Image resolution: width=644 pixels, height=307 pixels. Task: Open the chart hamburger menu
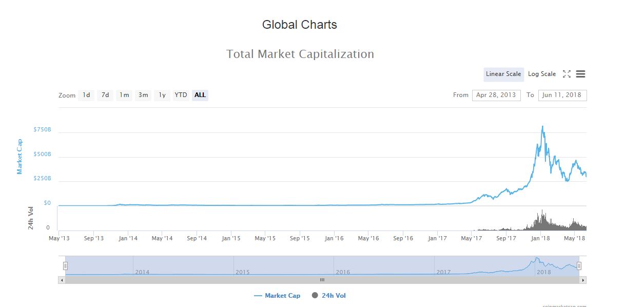[x=580, y=74]
